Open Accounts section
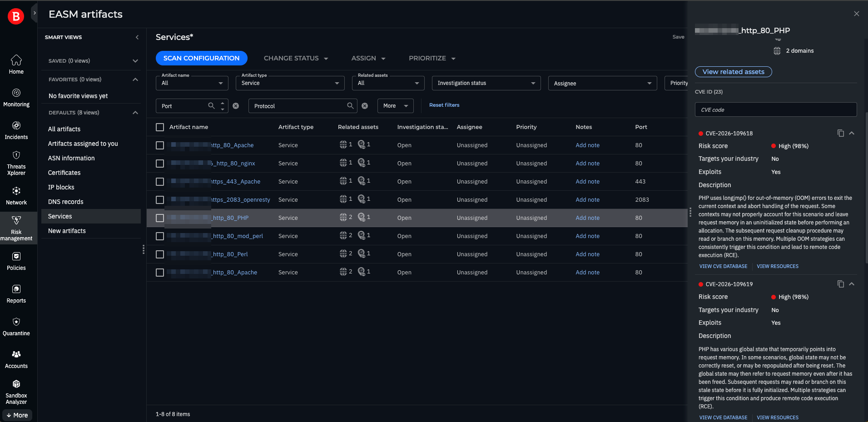This screenshot has height=422, width=868. [16, 359]
